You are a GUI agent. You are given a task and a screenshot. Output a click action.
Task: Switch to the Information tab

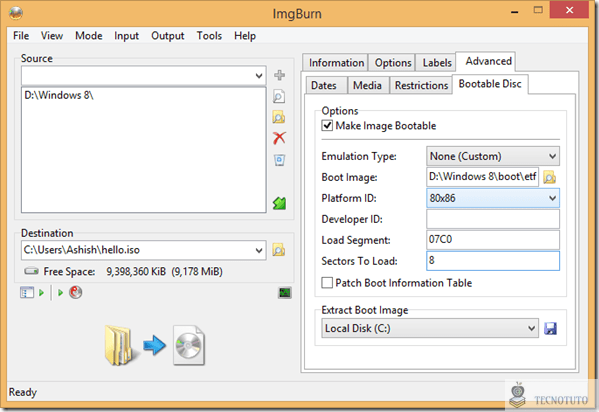pyautogui.click(x=336, y=63)
